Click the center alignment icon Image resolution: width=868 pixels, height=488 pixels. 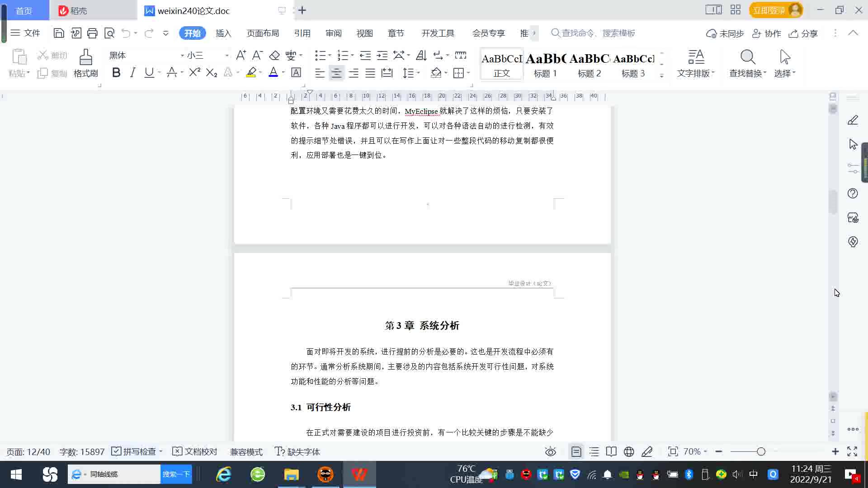point(336,73)
